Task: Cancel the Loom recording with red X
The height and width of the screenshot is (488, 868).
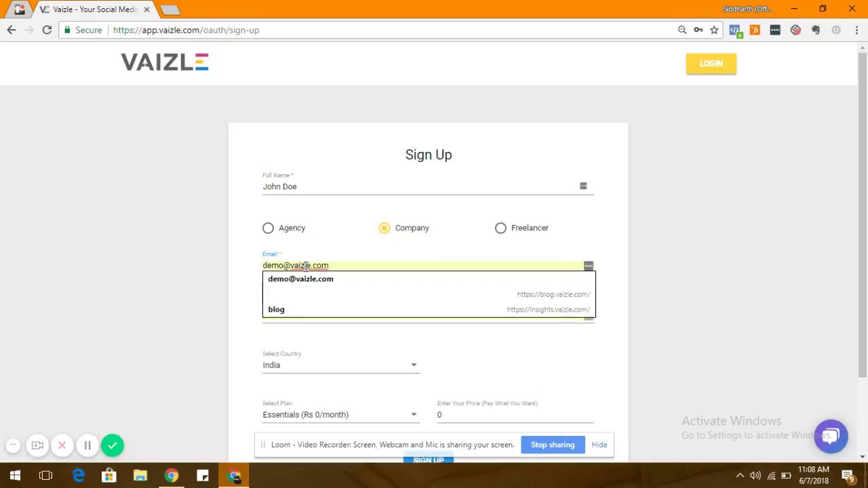Action: (x=62, y=445)
